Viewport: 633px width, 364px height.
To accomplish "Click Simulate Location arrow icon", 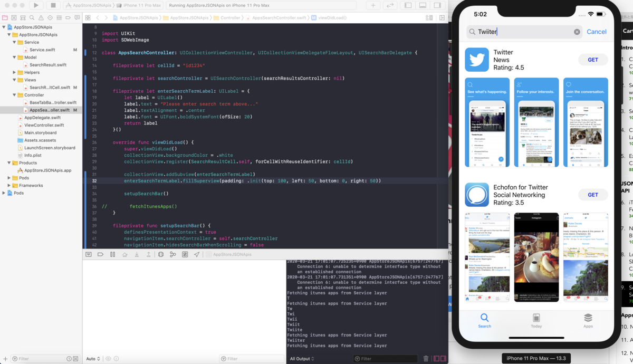I will [197, 254].
